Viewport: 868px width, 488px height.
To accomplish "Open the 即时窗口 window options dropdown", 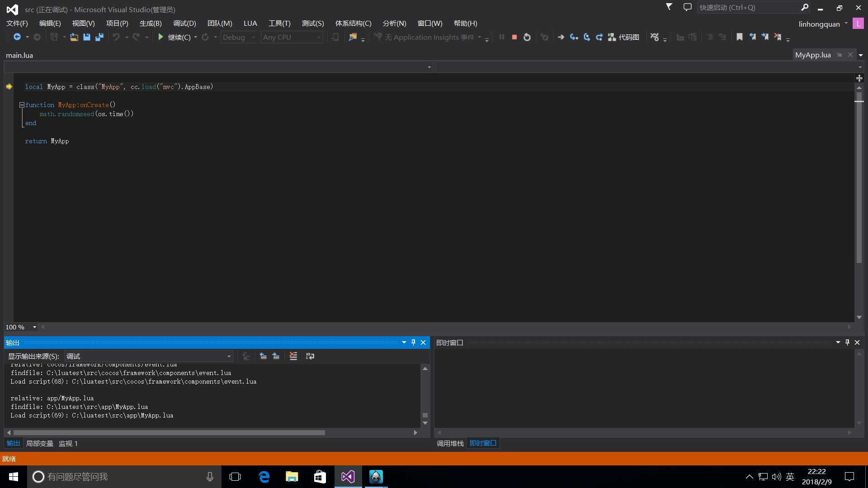I will 838,343.
